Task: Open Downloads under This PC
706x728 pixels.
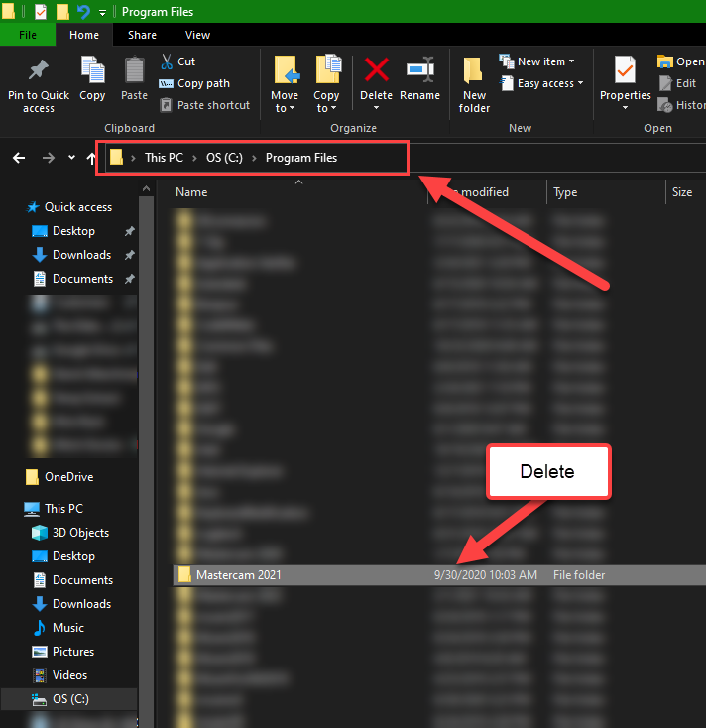Action: [x=72, y=604]
